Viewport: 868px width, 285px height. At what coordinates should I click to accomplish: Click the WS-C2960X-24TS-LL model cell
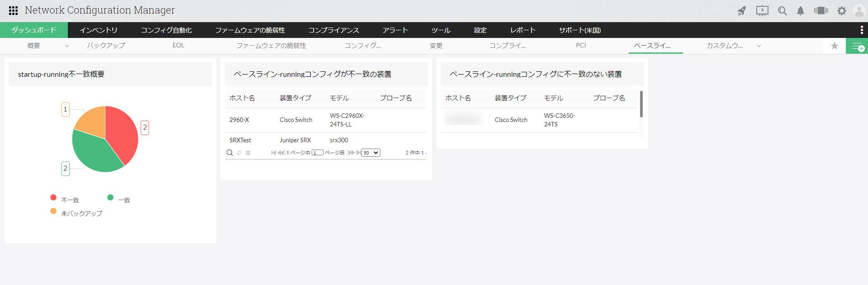point(347,120)
